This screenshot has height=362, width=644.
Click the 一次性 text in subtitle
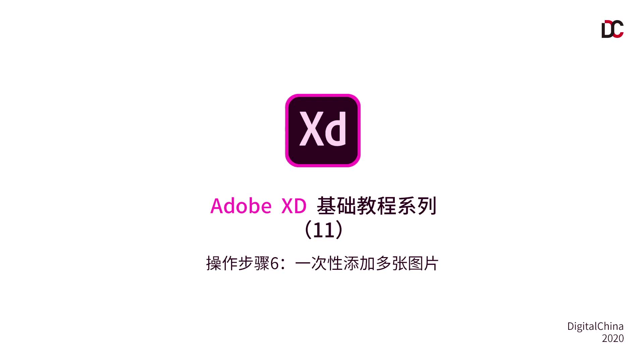319,263
